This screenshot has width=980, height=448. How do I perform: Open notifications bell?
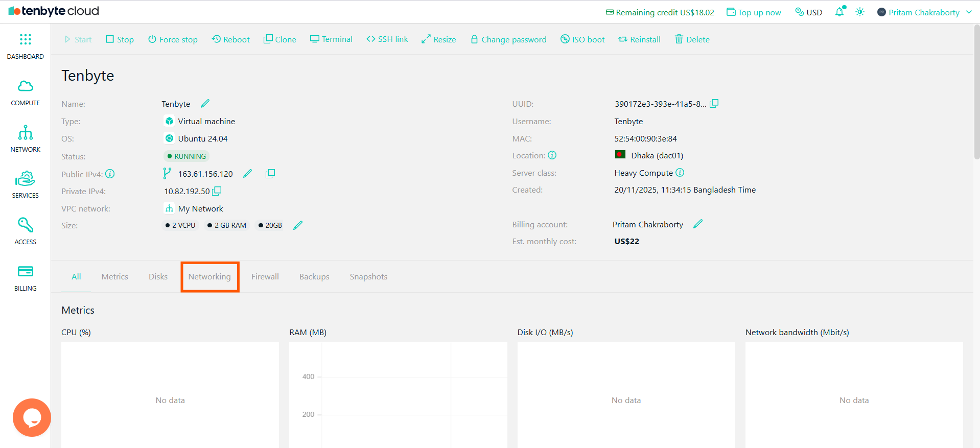[x=839, y=12]
